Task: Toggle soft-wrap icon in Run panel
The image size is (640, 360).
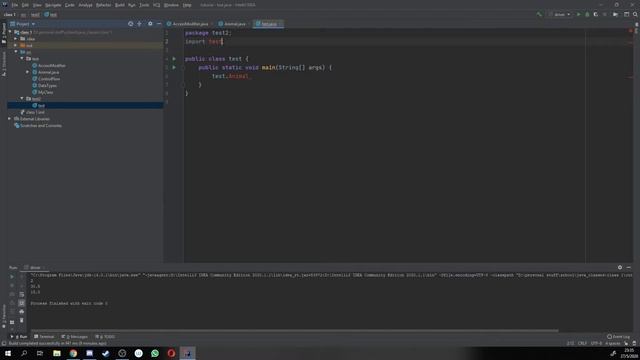Action: coord(22,294)
